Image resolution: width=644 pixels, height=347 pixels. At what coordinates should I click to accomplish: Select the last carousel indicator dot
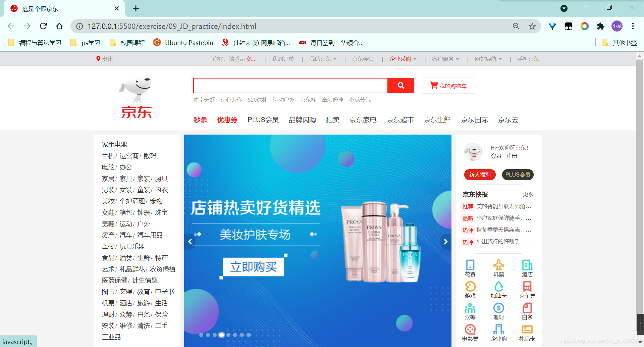[x=249, y=335]
